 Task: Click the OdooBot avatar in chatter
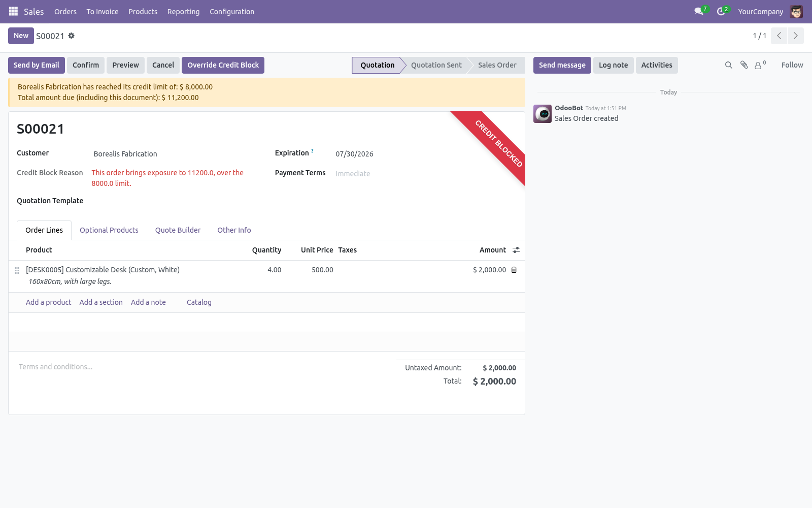(x=543, y=114)
